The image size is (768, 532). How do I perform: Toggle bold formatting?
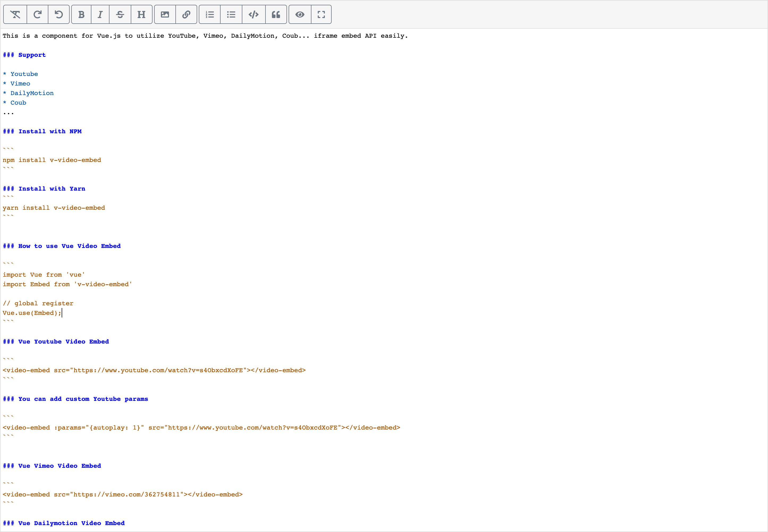coord(81,14)
